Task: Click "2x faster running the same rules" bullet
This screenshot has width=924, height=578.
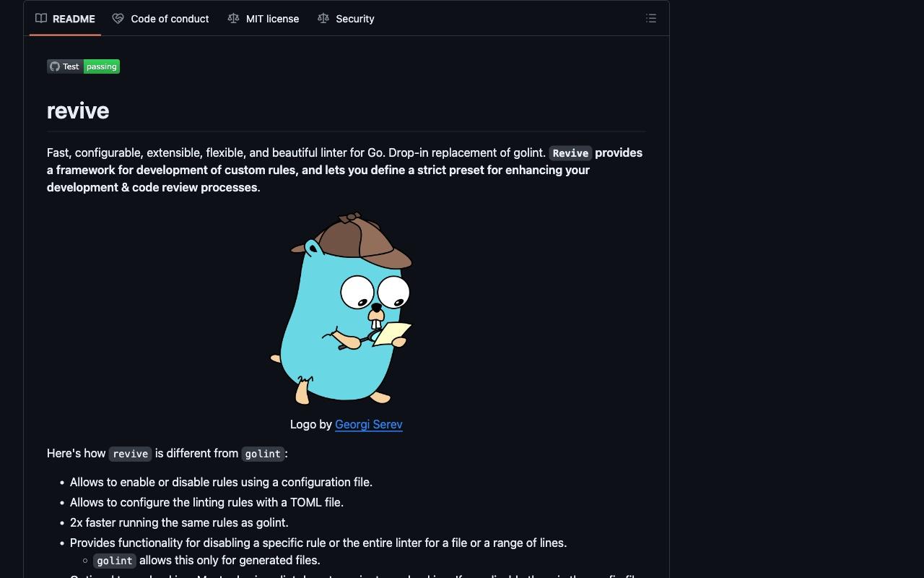Action: (x=179, y=522)
